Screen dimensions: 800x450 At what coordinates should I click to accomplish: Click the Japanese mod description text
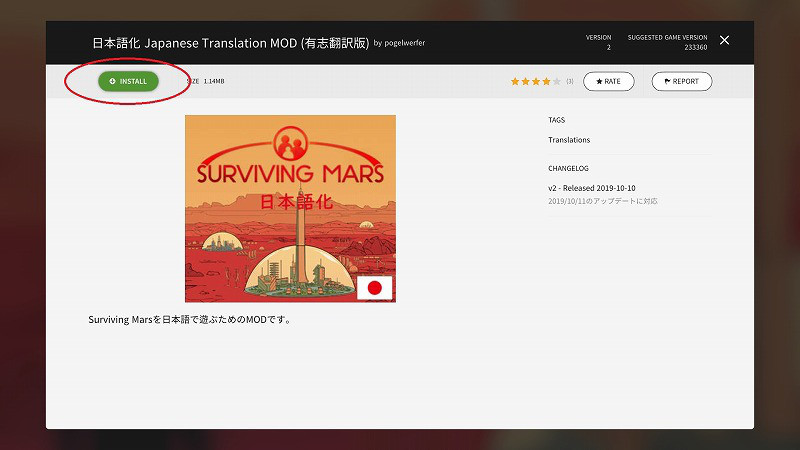pyautogui.click(x=190, y=319)
